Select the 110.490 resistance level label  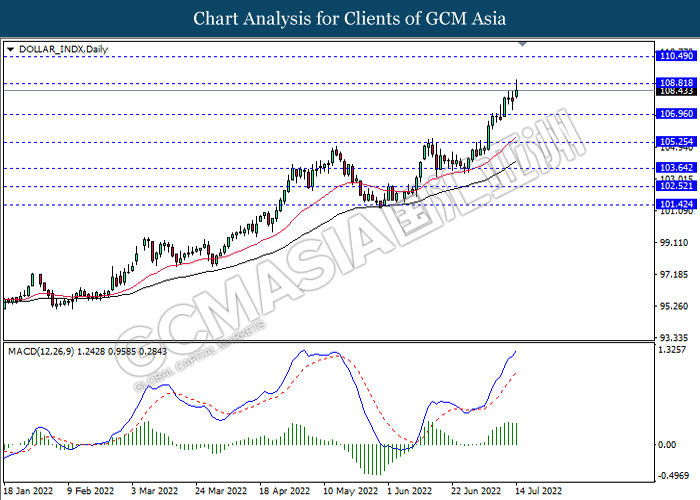coord(676,56)
